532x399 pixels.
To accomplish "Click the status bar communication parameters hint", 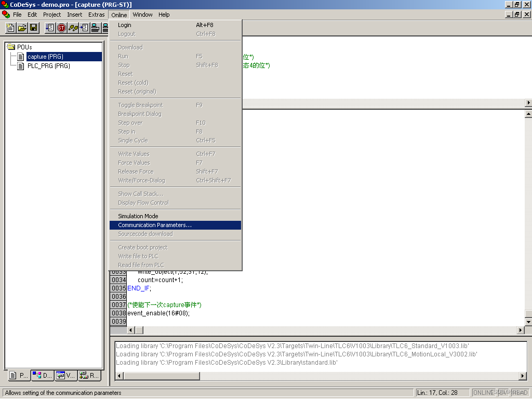I will (x=63, y=393).
